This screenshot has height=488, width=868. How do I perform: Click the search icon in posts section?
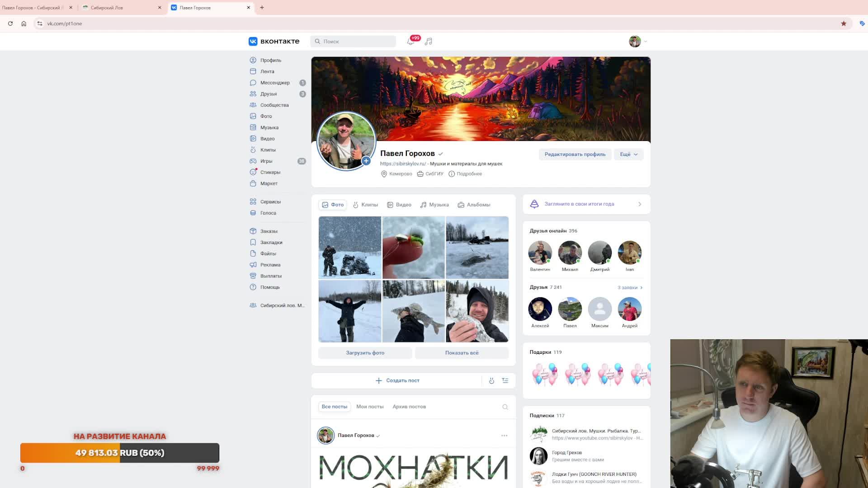tap(505, 407)
